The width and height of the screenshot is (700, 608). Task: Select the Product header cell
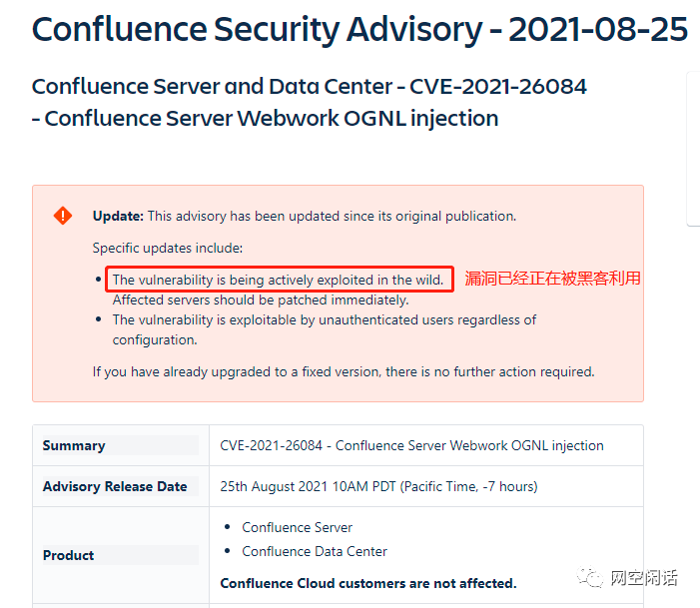(69, 555)
